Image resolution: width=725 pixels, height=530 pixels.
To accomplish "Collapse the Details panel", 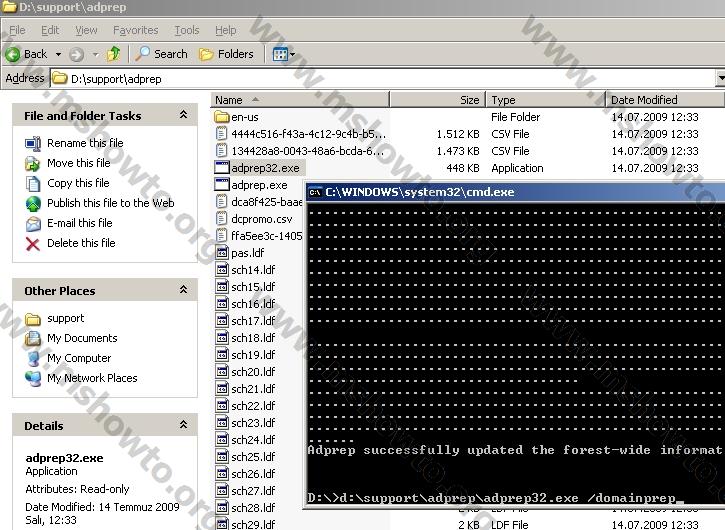I will [184, 425].
